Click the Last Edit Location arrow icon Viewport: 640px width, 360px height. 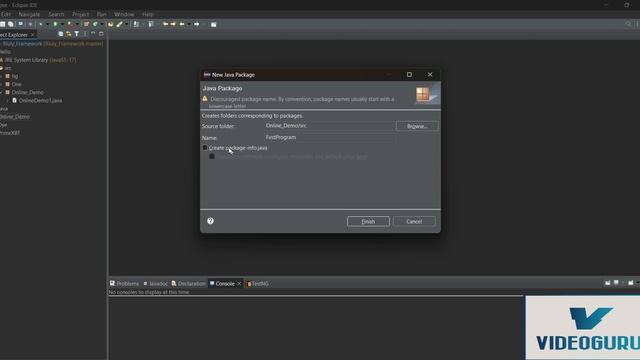tap(165, 24)
